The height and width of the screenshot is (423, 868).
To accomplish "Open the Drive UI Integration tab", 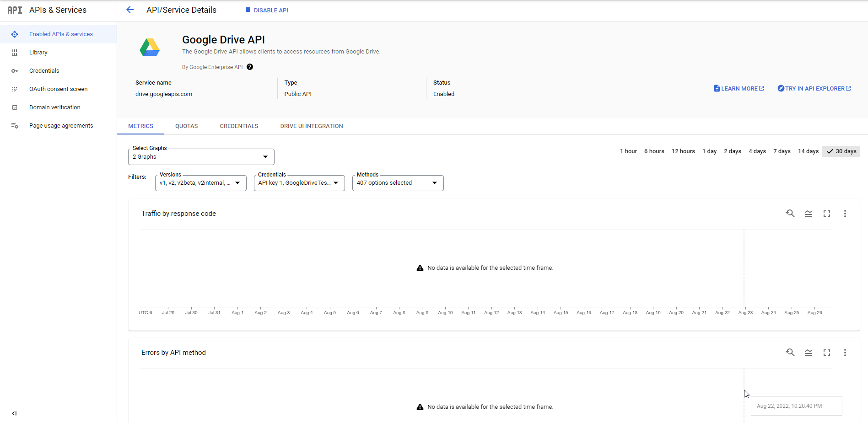I will [x=312, y=126].
